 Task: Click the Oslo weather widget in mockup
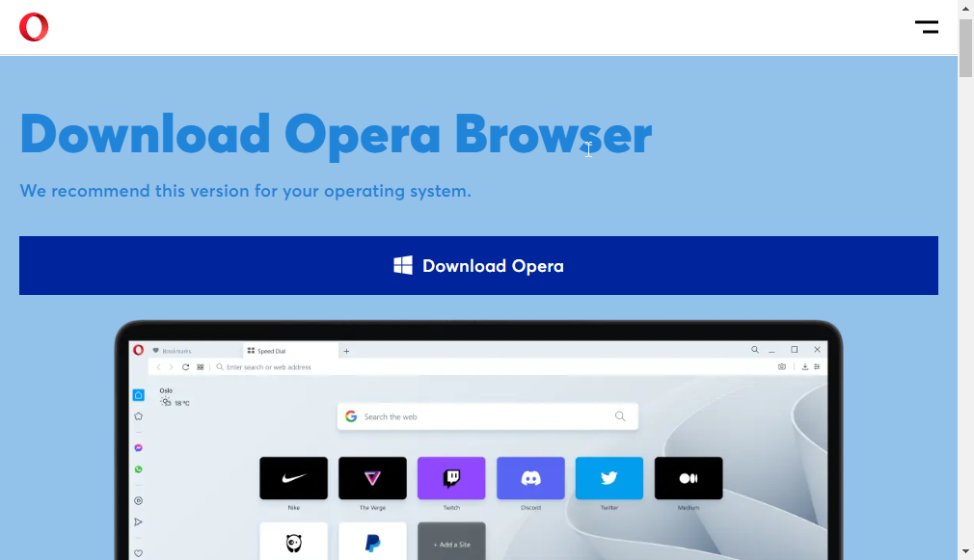tap(174, 397)
